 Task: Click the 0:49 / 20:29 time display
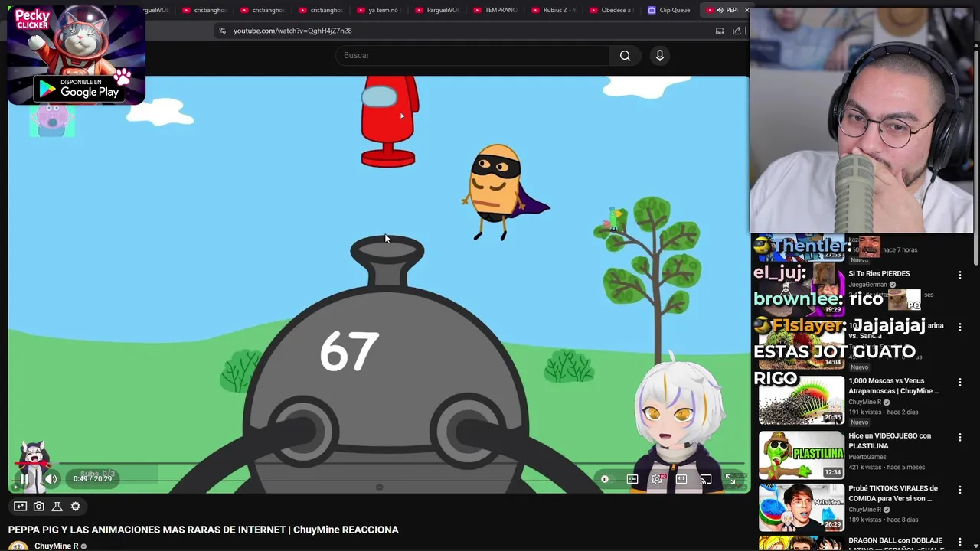93,479
